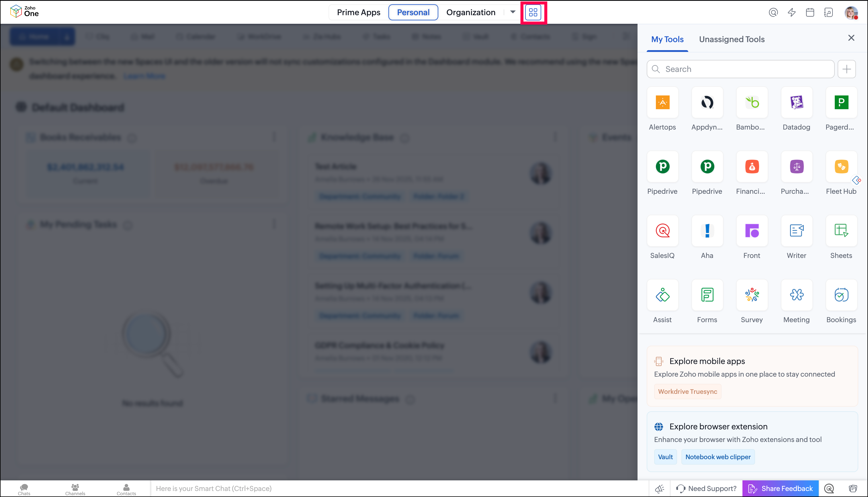Launch the Appdynamics tool
This screenshot has height=497, width=868.
tap(707, 102)
